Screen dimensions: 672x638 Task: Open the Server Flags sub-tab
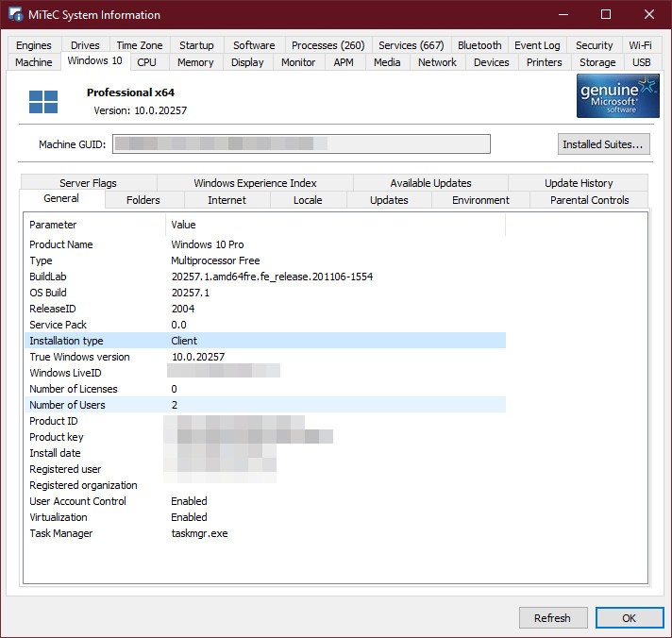click(89, 183)
